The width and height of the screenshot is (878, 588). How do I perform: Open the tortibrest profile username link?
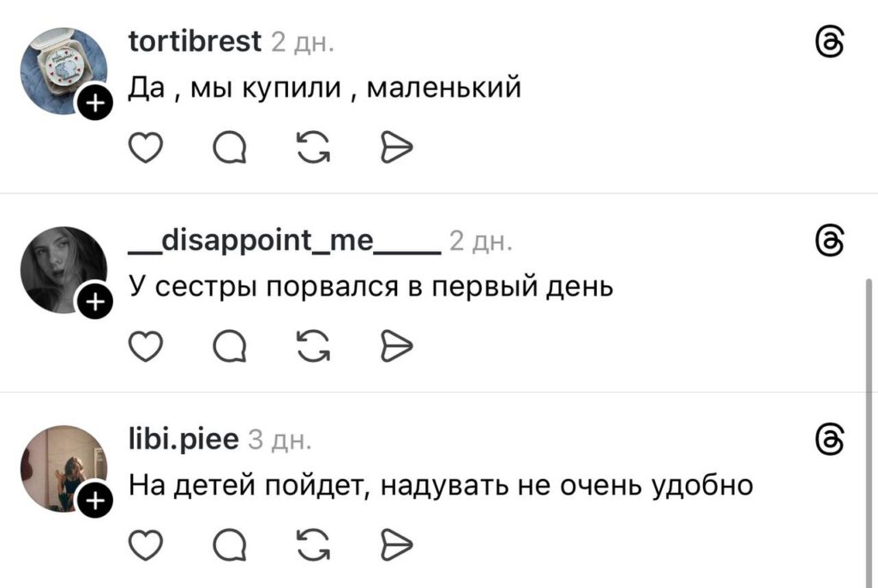195,41
